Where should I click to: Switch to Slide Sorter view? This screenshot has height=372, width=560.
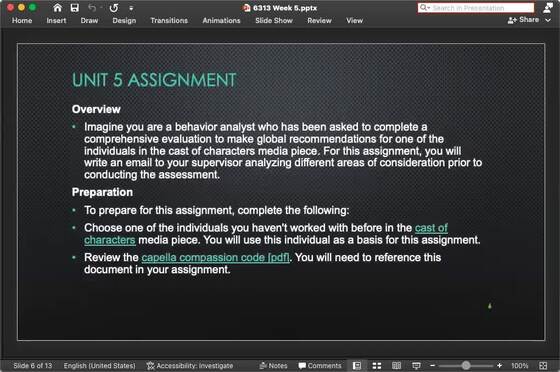[x=377, y=366]
